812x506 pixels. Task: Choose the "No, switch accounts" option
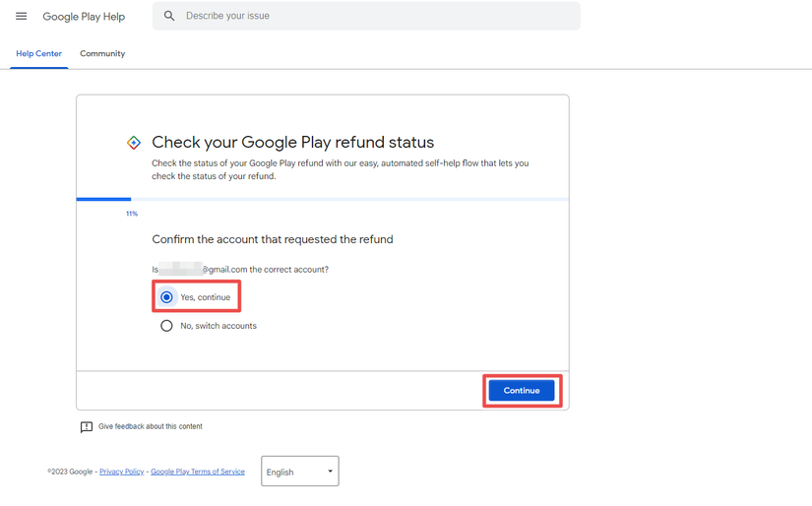(167, 326)
